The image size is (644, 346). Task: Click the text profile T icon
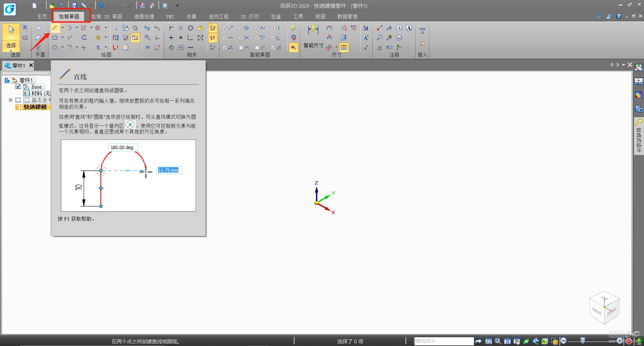422,31
